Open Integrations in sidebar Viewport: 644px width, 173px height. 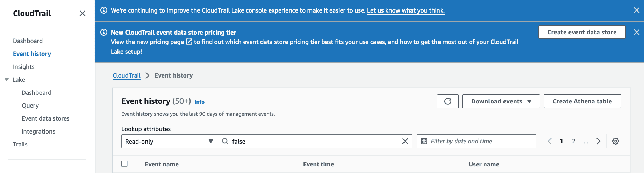(38, 131)
